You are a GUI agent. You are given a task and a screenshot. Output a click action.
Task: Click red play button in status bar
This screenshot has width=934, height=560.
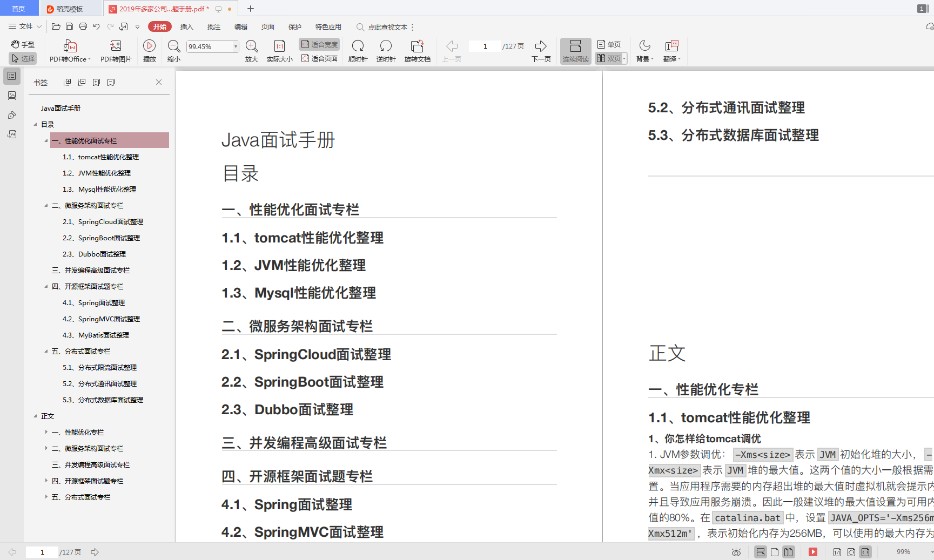[x=813, y=552]
